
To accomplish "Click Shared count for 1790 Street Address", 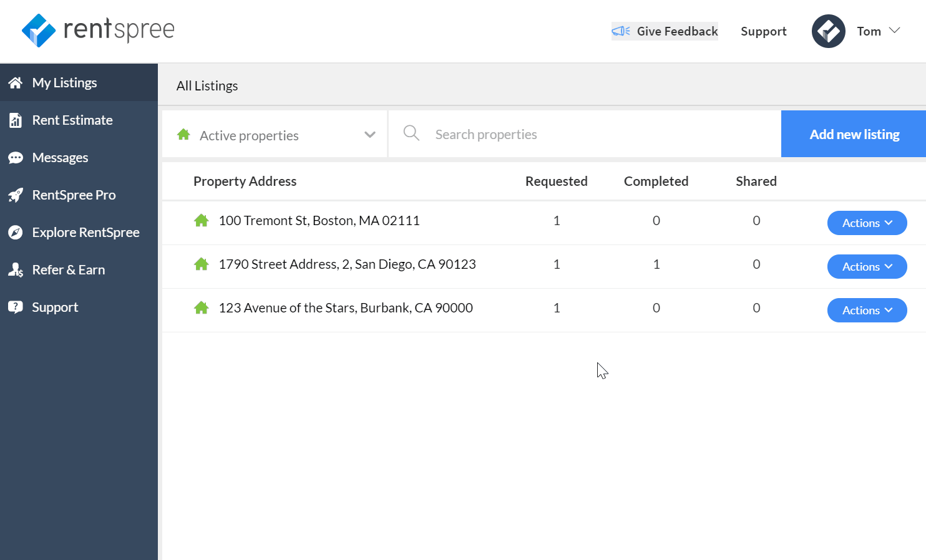I will point(756,264).
